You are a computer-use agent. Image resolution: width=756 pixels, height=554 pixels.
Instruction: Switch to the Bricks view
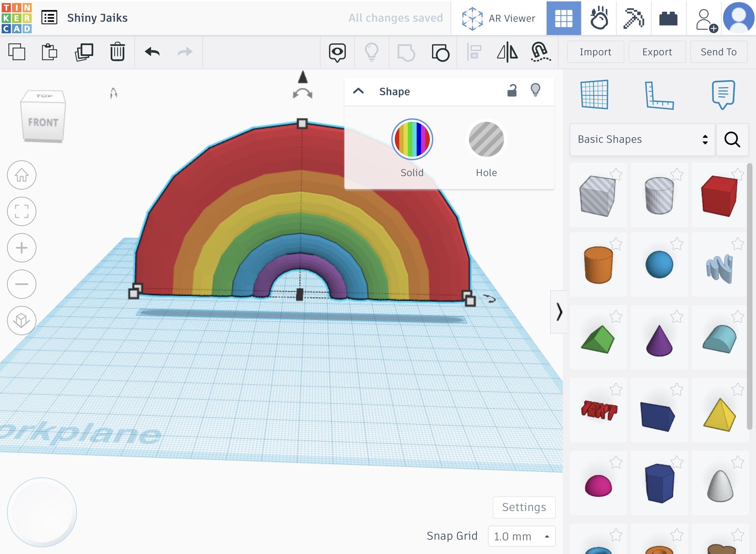668,18
